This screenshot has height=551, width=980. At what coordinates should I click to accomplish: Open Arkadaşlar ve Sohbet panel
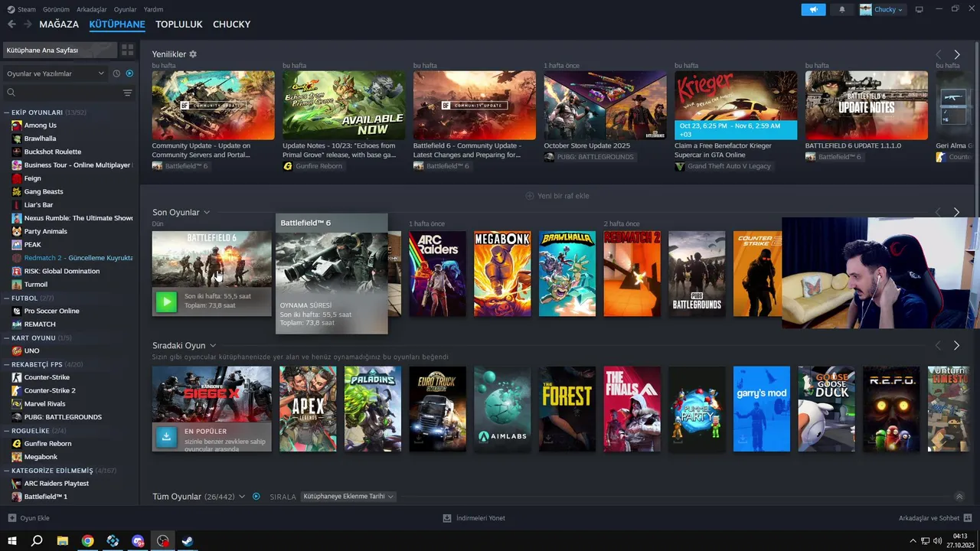coord(935,518)
